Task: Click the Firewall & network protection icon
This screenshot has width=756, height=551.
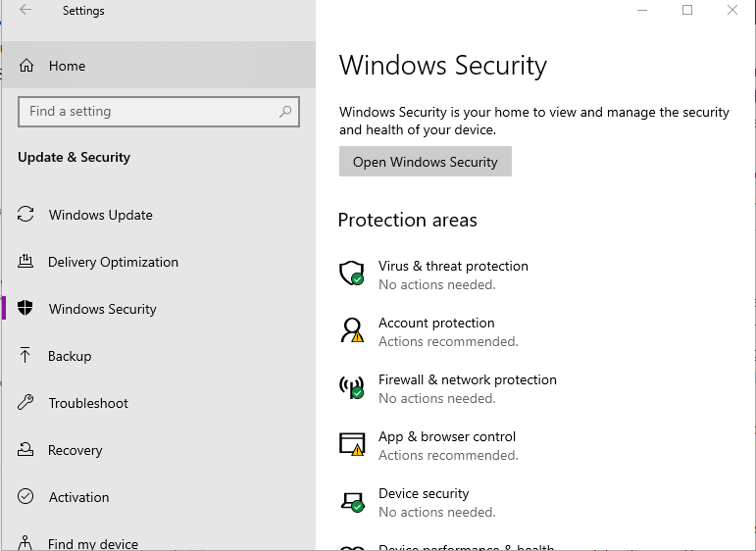Action: coord(351,387)
